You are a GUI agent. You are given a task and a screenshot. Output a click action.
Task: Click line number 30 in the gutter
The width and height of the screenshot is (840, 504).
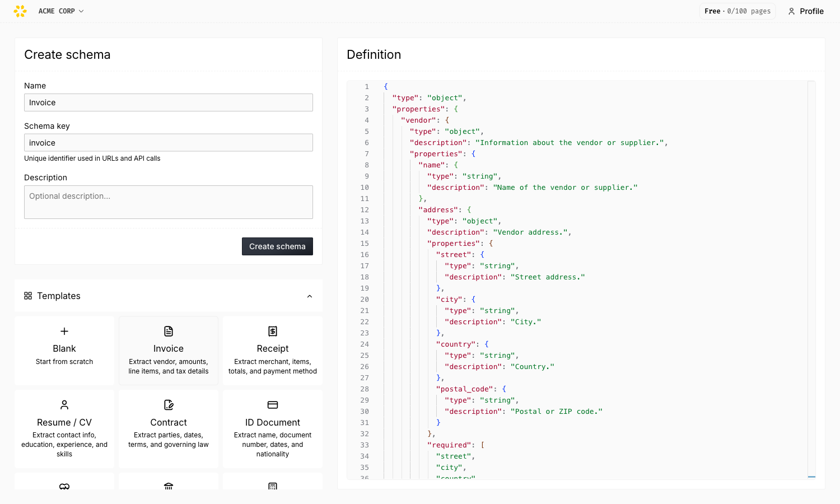tap(365, 412)
